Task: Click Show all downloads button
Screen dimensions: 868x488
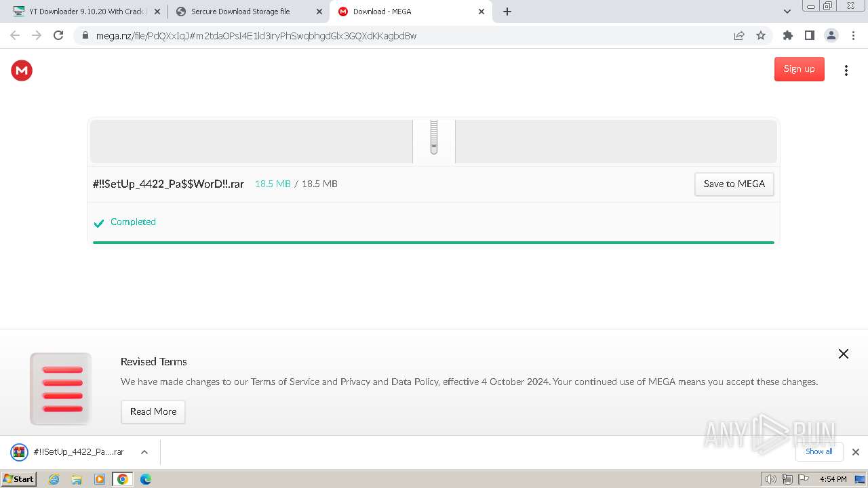Action: 819,451
